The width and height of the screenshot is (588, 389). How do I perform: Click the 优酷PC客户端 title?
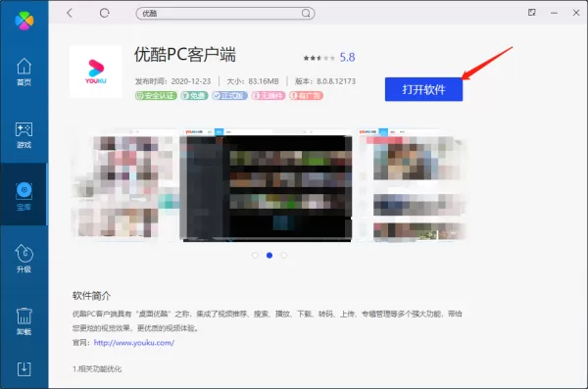pyautogui.click(x=185, y=55)
